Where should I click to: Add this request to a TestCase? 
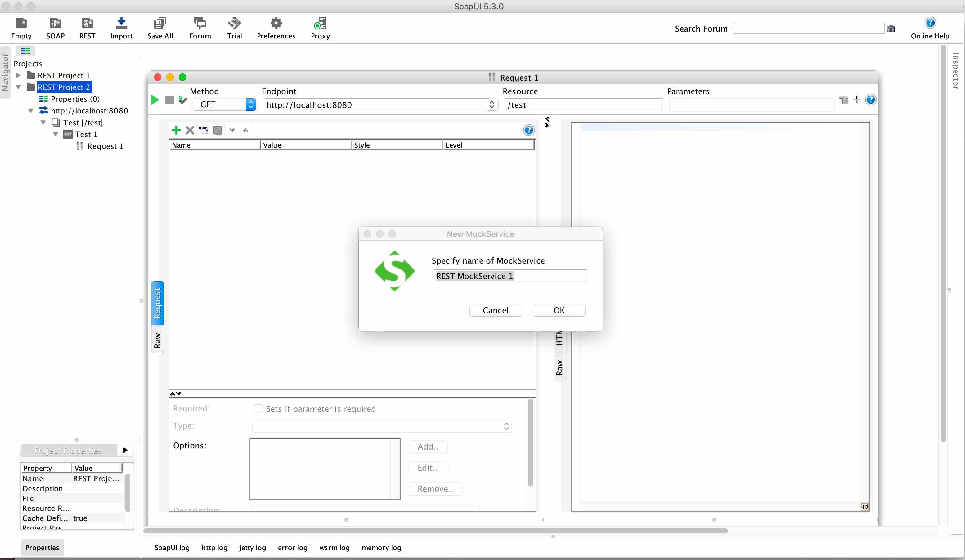click(x=183, y=100)
